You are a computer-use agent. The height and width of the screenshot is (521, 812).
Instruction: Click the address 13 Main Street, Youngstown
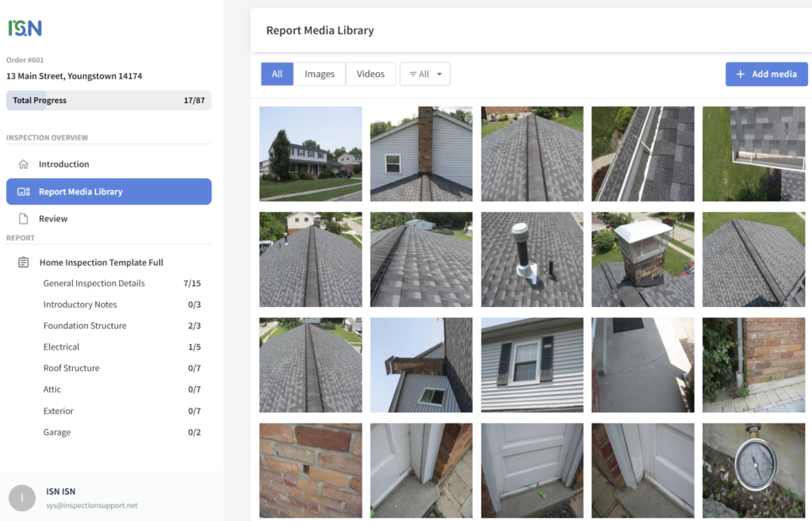pos(74,76)
